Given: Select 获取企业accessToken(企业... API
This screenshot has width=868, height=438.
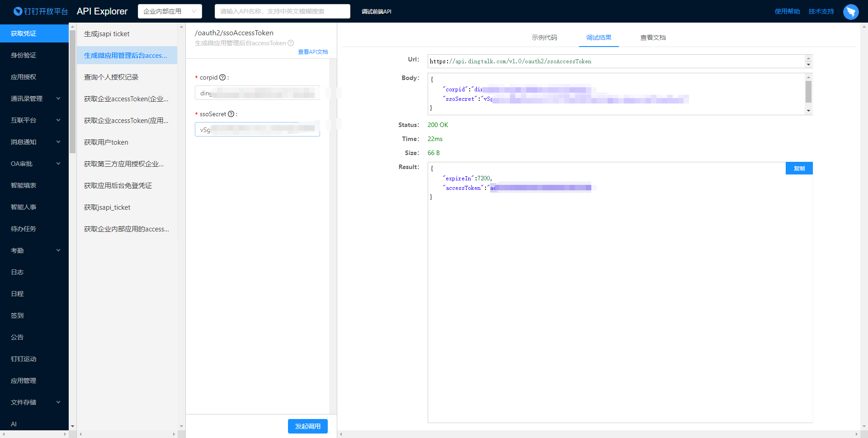Looking at the screenshot, I should pyautogui.click(x=127, y=99).
